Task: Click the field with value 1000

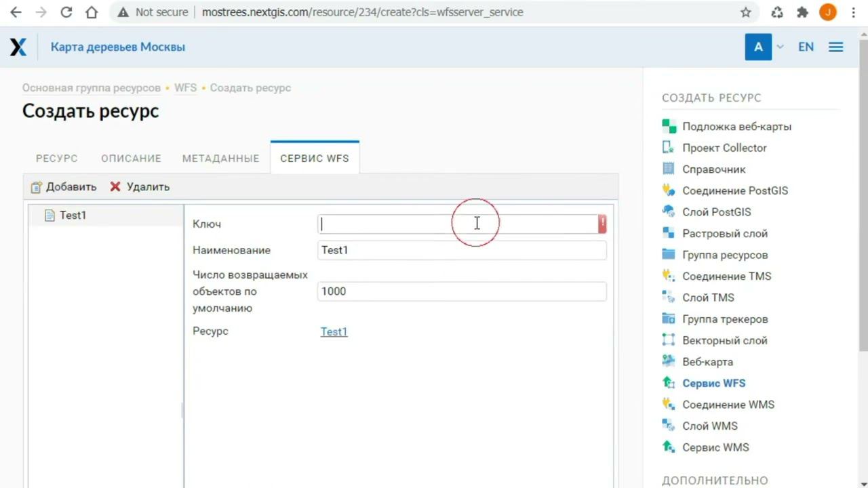Action: pyautogui.click(x=462, y=291)
